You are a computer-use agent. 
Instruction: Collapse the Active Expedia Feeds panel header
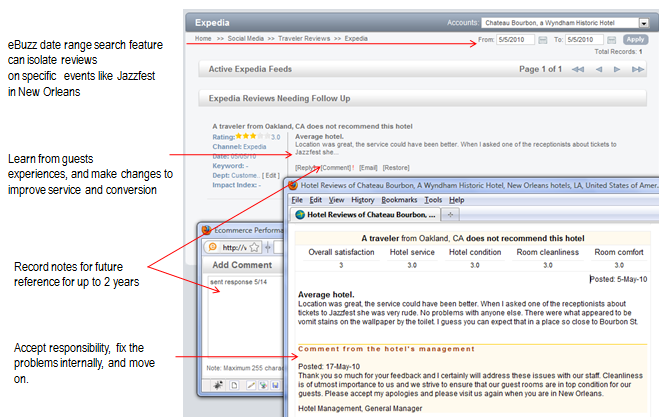(x=422, y=69)
